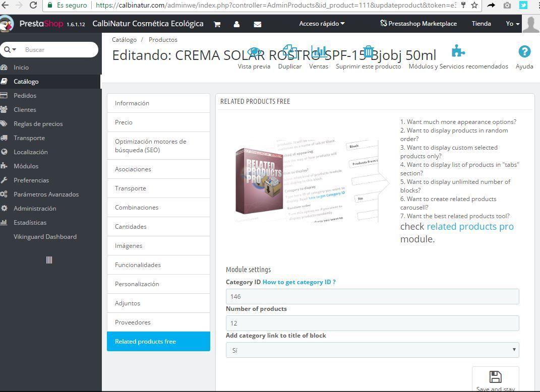Open the Acceso rápido dropdown
Image resolution: width=540 pixels, height=392 pixels.
[322, 23]
